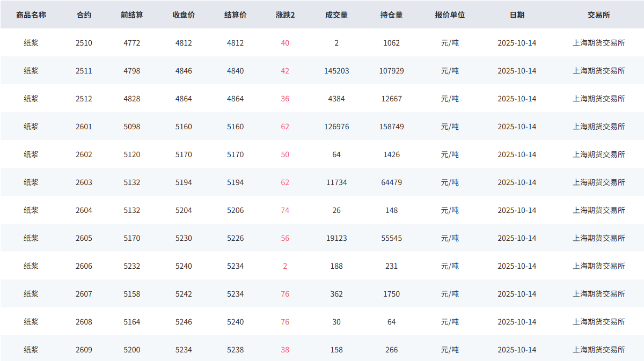Screen dimensions: 644x361
Task: Click the 持仓量 column header
Action: (391, 15)
